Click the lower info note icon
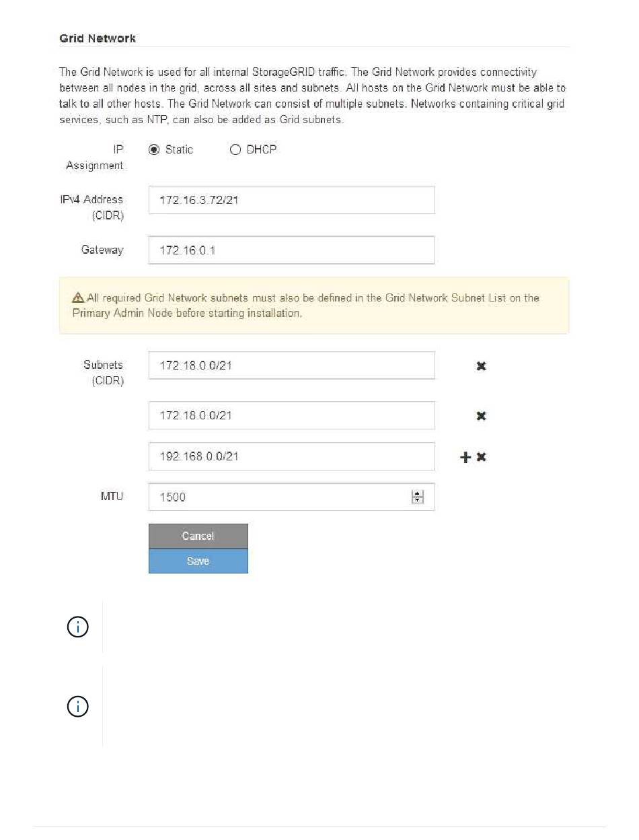The image size is (639, 840). pos(78,707)
